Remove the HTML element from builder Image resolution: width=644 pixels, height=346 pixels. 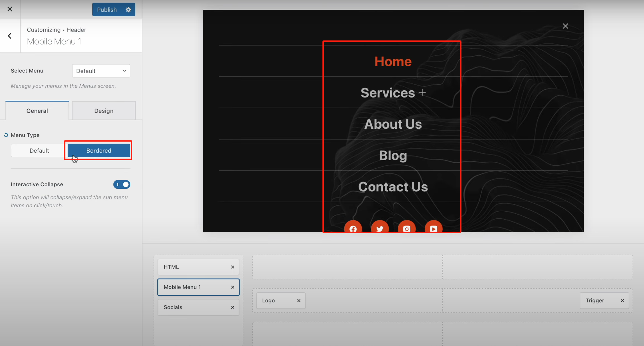pos(232,267)
